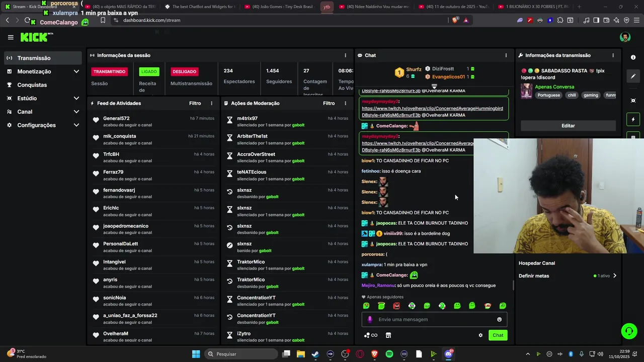Click the Envie uma mensagem input field
Viewport: 644px width, 362px height.
435,319
